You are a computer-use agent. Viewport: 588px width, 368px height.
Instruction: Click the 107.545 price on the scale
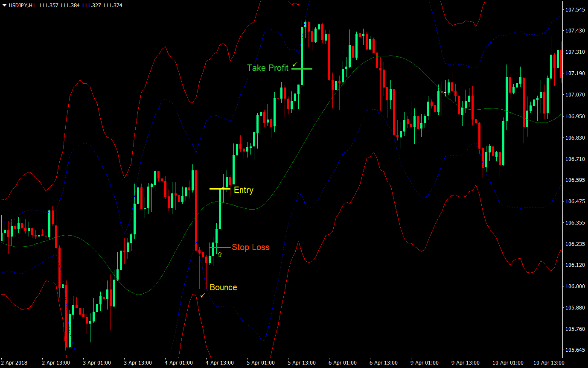(x=574, y=9)
